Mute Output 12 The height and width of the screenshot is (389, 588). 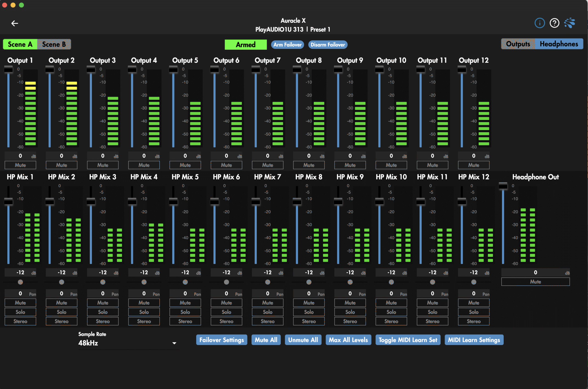point(474,165)
